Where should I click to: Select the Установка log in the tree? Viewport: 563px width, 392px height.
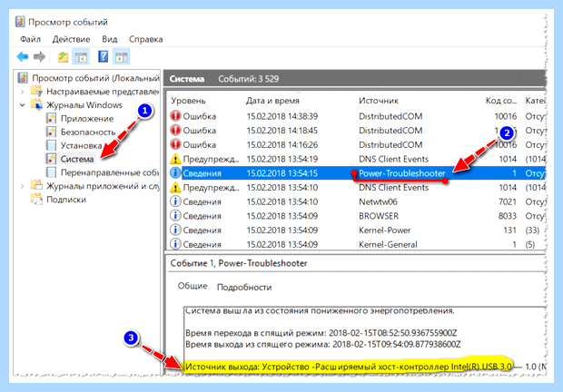pos(81,145)
